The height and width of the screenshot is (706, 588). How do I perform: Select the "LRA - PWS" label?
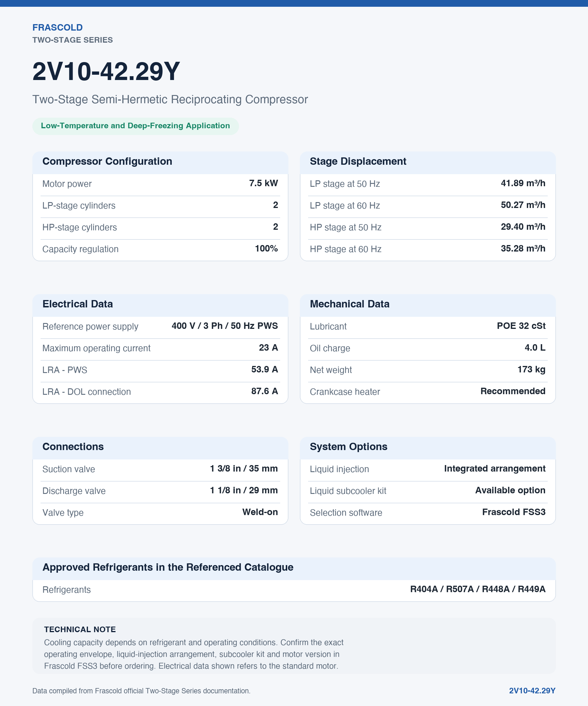click(x=65, y=370)
